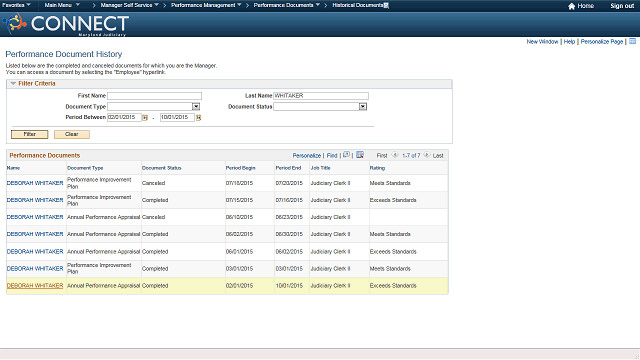Open DEBORAH WHITAKER document beginning 07/15/2015
Viewport: 640px width, 360px height.
click(35, 200)
